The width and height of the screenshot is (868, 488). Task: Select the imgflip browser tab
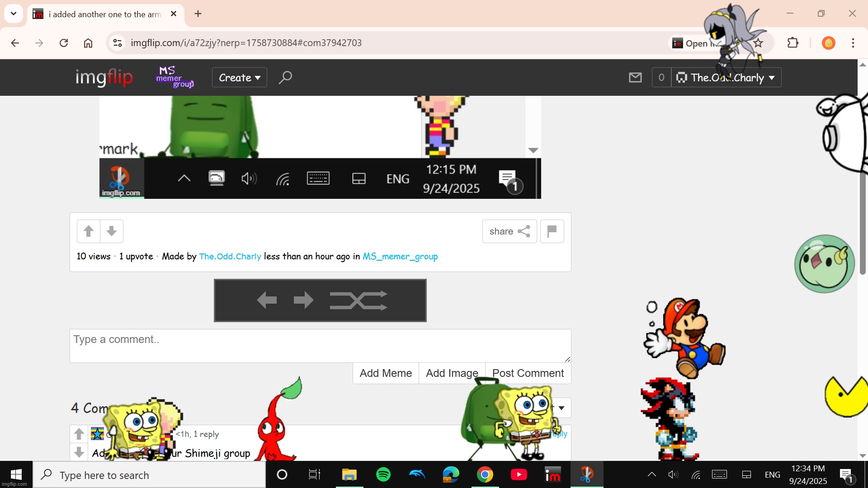click(x=104, y=14)
